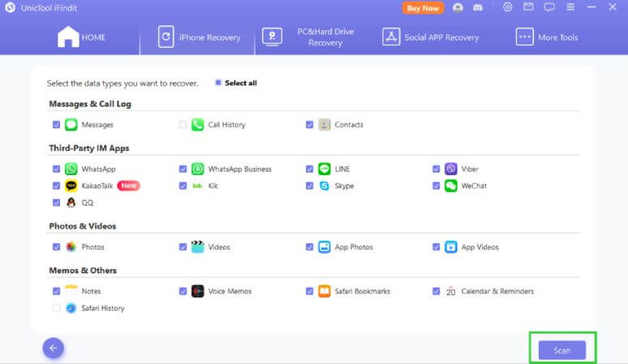This screenshot has width=628, height=364.
Task: Uncheck the Viber checkbox
Action: [436, 169]
